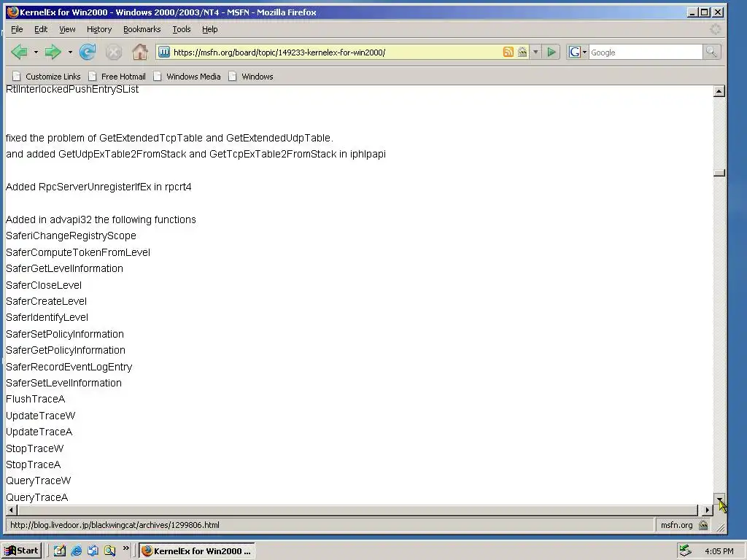Click the text SaferSetPolicyInformation

(65, 334)
